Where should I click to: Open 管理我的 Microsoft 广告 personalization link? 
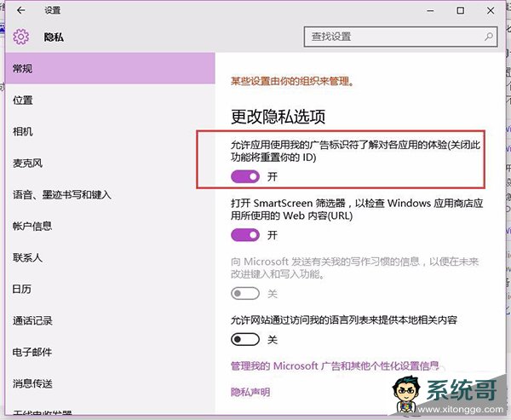[x=341, y=365]
